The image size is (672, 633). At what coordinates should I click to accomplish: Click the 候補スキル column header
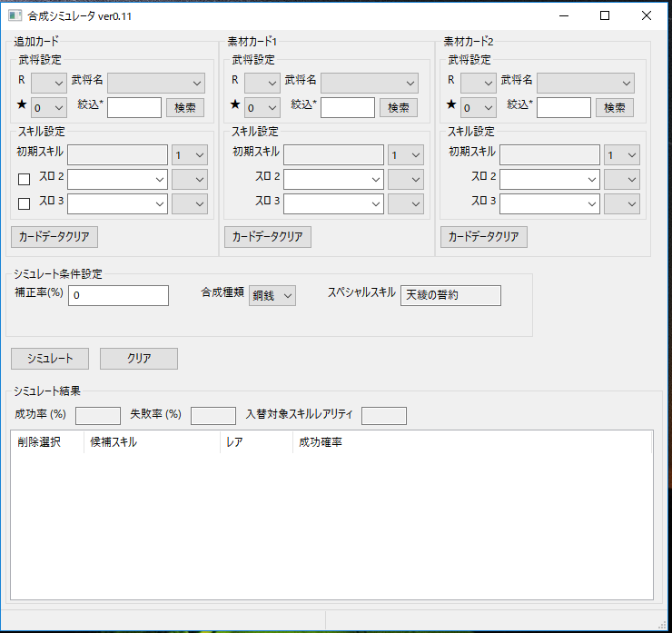point(153,442)
